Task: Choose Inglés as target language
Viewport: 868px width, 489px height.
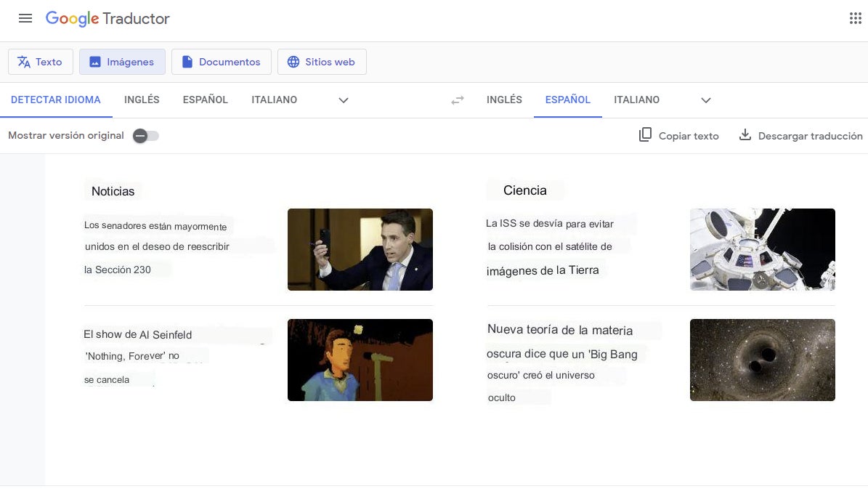Action: pos(504,100)
